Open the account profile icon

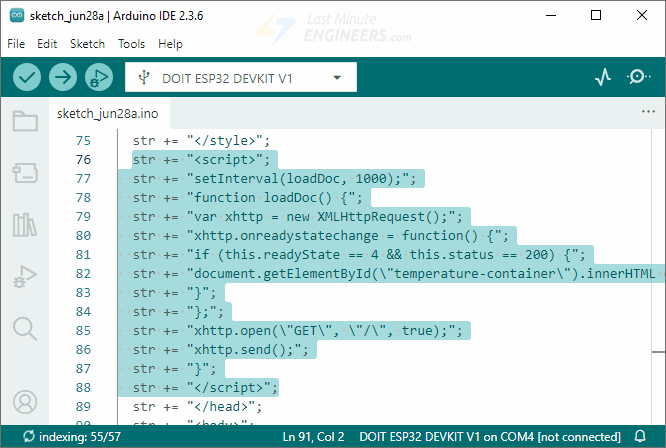coord(25,402)
